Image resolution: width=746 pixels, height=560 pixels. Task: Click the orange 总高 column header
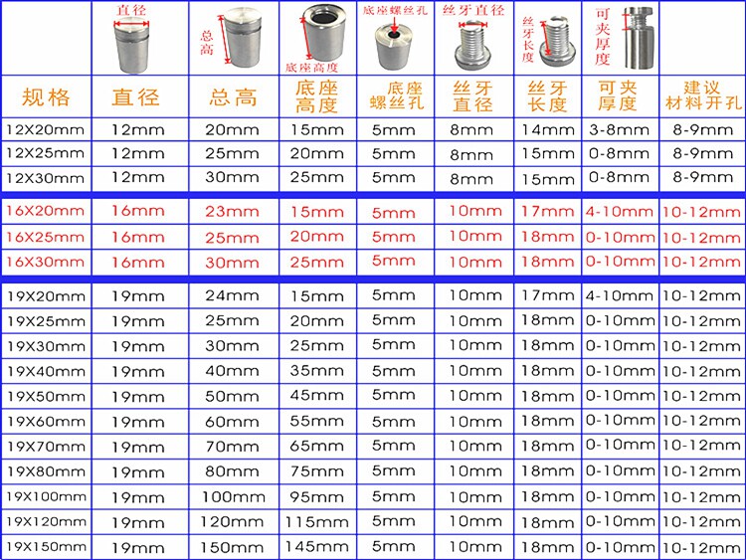[233, 97]
